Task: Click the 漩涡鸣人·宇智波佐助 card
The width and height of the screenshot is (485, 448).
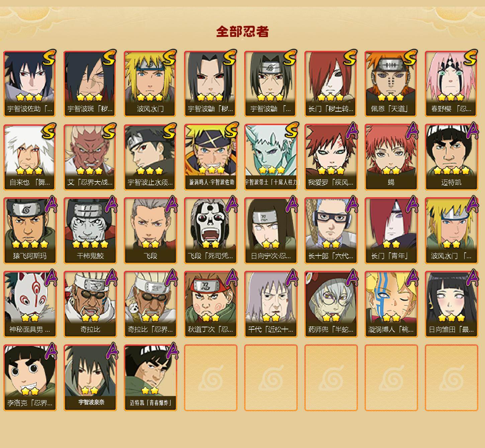Action: click(210, 157)
